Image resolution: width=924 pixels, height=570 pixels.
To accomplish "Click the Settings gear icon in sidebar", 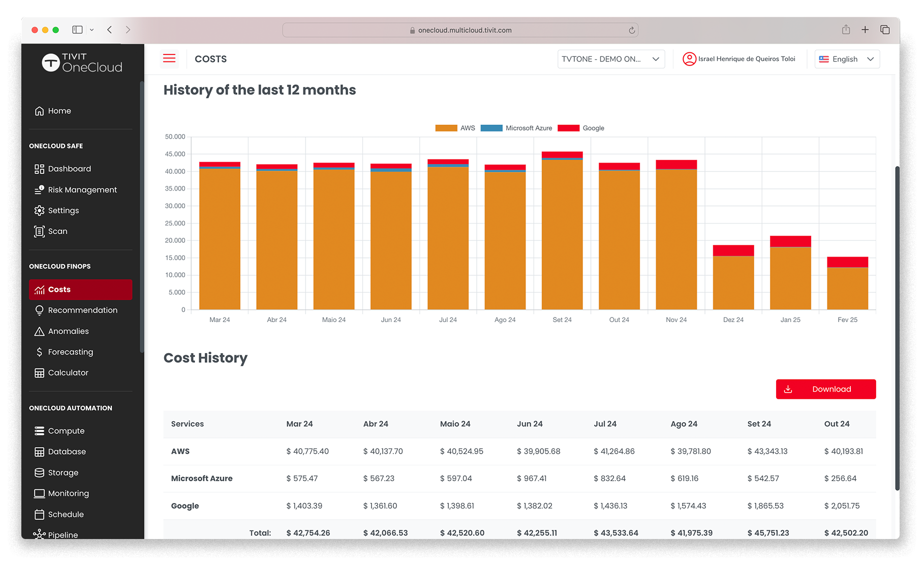I will (x=39, y=210).
